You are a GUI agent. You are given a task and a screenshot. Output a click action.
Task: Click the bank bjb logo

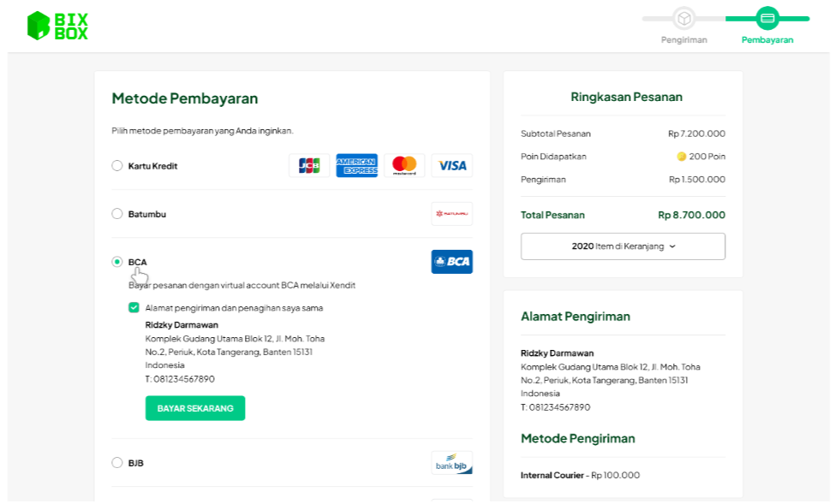pos(451,463)
